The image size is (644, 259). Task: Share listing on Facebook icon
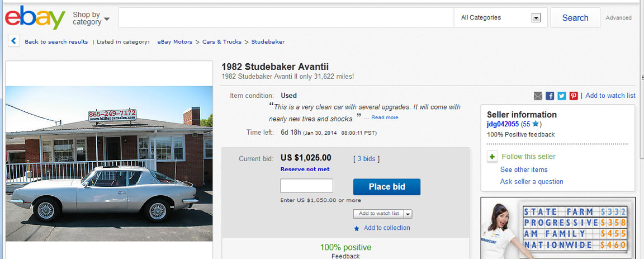point(550,96)
